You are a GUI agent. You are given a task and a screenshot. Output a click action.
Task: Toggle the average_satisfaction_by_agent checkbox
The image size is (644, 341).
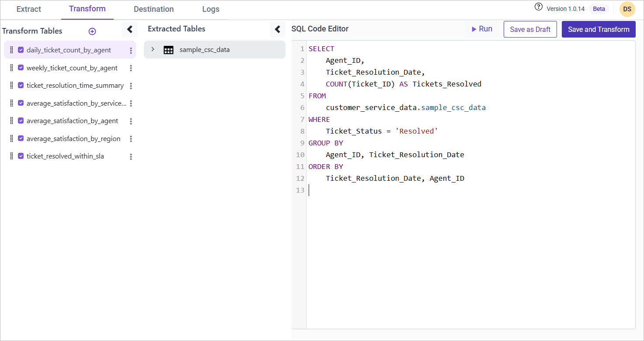(x=21, y=121)
